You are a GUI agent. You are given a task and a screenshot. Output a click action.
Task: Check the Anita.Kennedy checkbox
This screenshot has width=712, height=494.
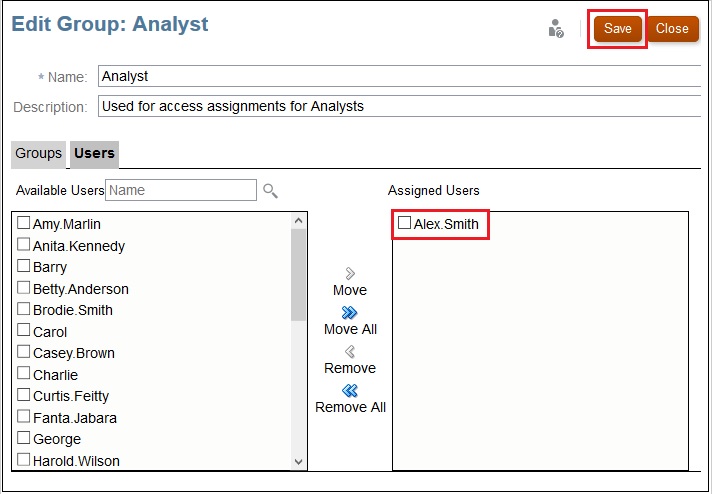pyautogui.click(x=24, y=244)
